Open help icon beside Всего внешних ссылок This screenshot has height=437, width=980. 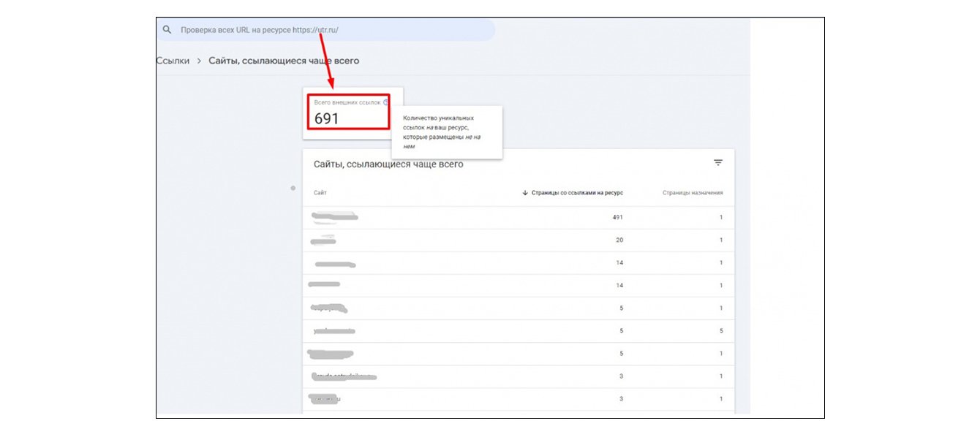click(386, 102)
